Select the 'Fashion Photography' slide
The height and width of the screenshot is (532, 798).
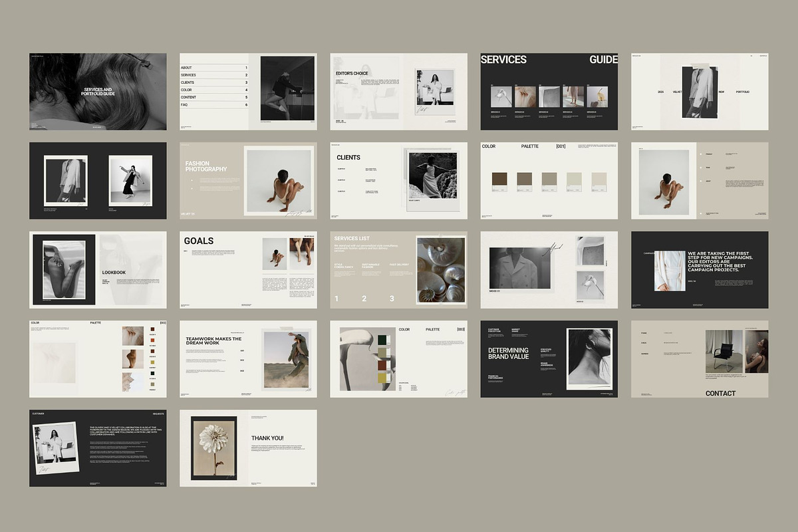(x=248, y=181)
